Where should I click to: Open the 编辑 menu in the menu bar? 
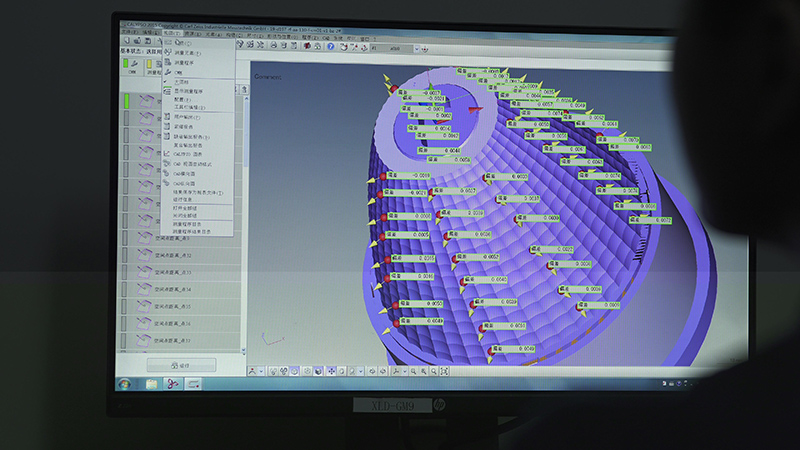click(x=151, y=32)
